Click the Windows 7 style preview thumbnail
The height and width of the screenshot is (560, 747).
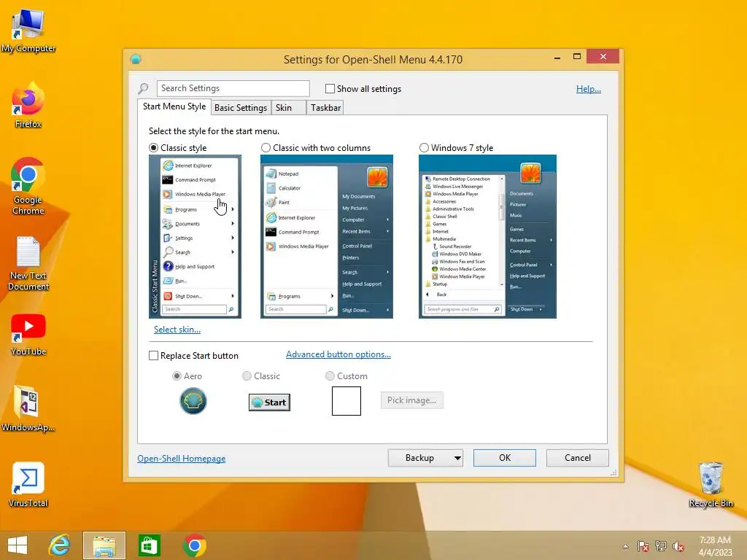click(487, 236)
